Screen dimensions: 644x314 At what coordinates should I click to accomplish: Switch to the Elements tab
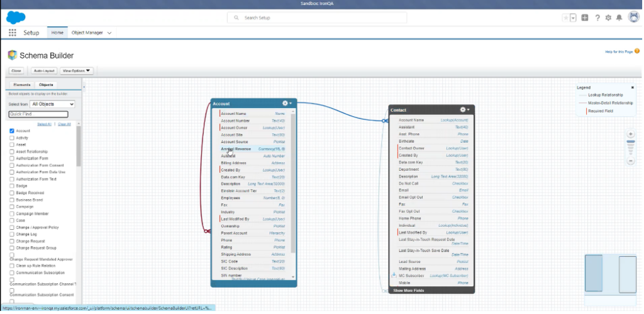click(22, 85)
